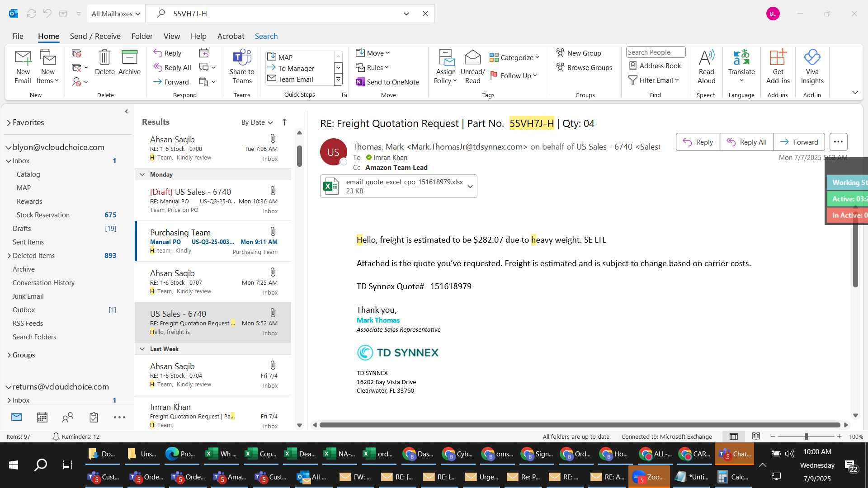Open the Excel quote attachment

point(392,186)
